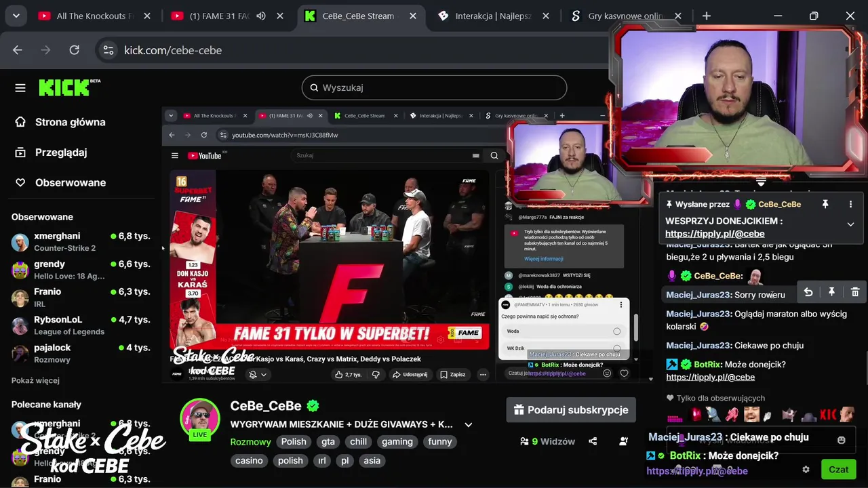Click Kick search field Wyszukaj

click(x=434, y=87)
